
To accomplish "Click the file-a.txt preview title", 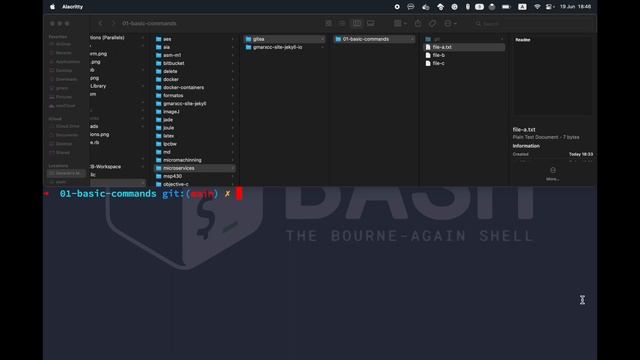I will 524,129.
